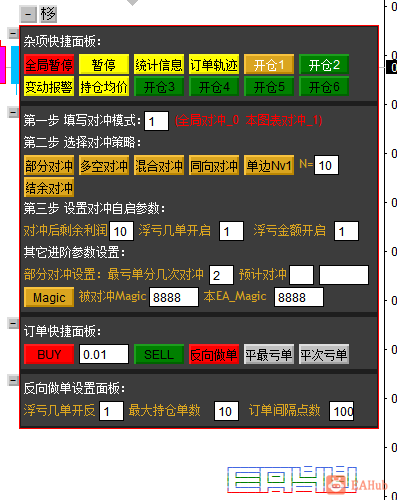The height and width of the screenshot is (500, 397).
Task: Choose the 混合对冲 hedge strategy
Action: (159, 165)
